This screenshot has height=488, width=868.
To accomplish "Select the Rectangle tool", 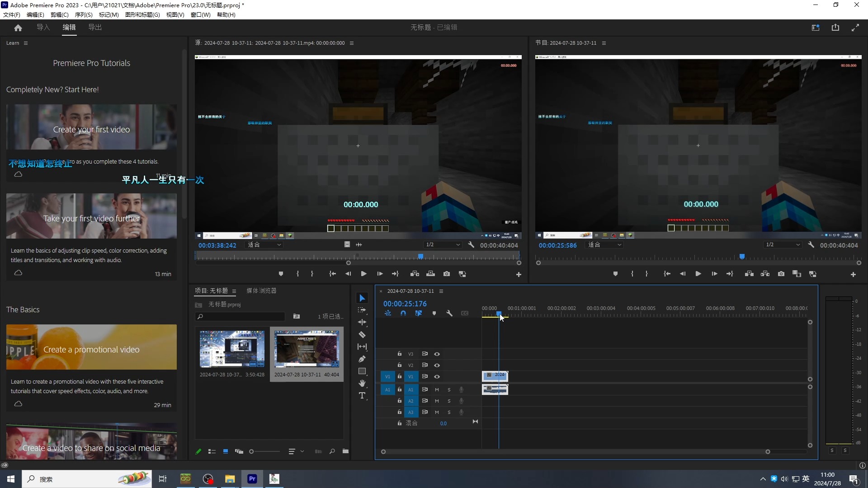I will tap(362, 371).
